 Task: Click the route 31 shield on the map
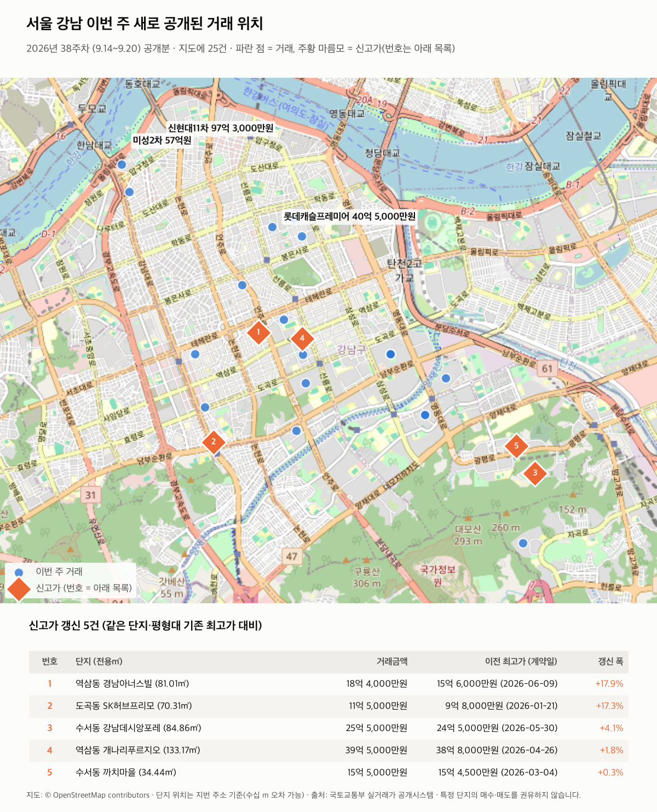(x=90, y=495)
